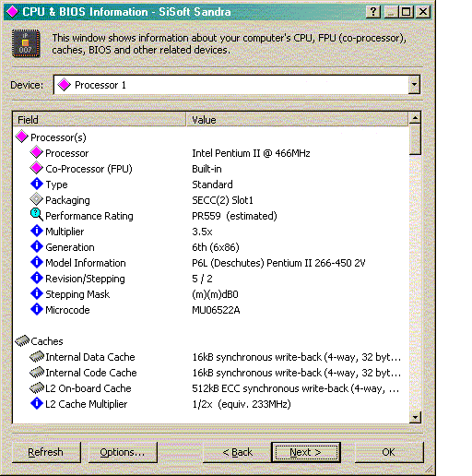
Task: Select the Stepping Mask label
Action: pyautogui.click(x=77, y=294)
